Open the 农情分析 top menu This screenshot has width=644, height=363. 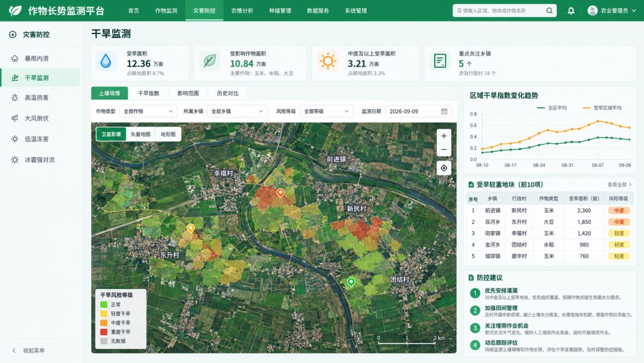point(242,11)
